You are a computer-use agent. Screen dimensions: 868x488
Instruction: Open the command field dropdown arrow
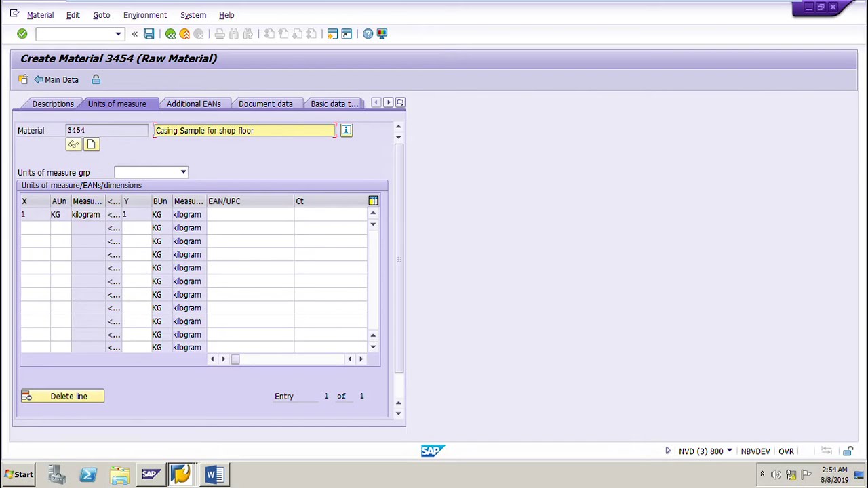(118, 34)
